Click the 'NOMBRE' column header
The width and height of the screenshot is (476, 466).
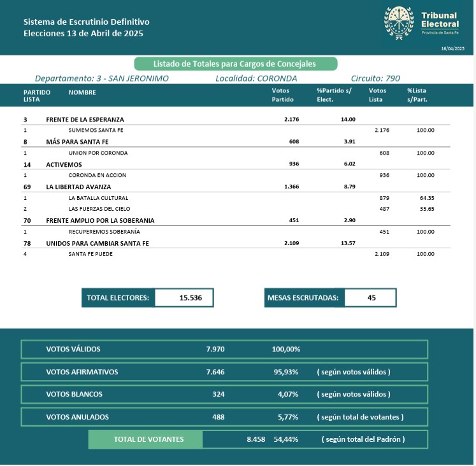point(82,92)
